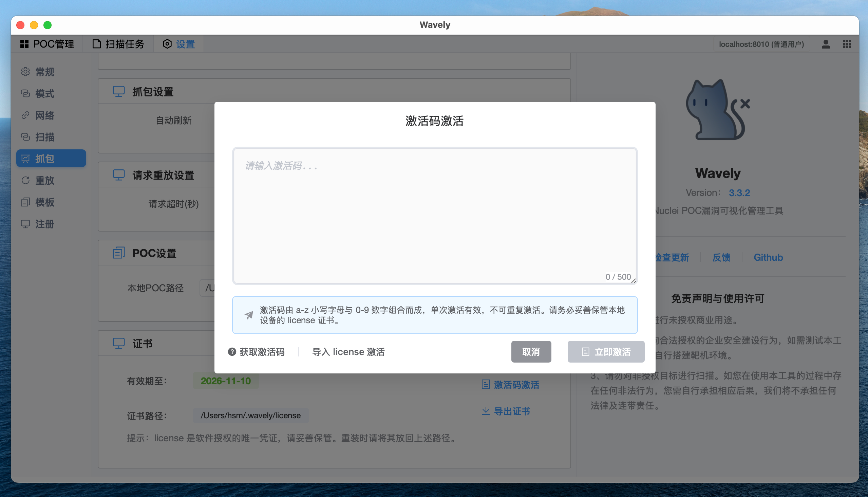This screenshot has height=497, width=868.
Task: Click the 获取激活码 question mark icon
Action: [232, 352]
